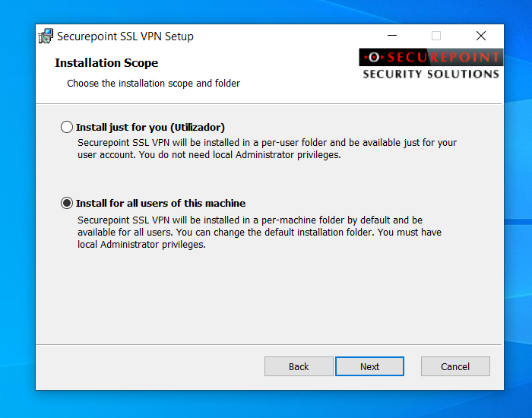Minimize the Securepoint SSL VPN Setup window
Viewport: 532px width, 418px height.
[x=392, y=36]
